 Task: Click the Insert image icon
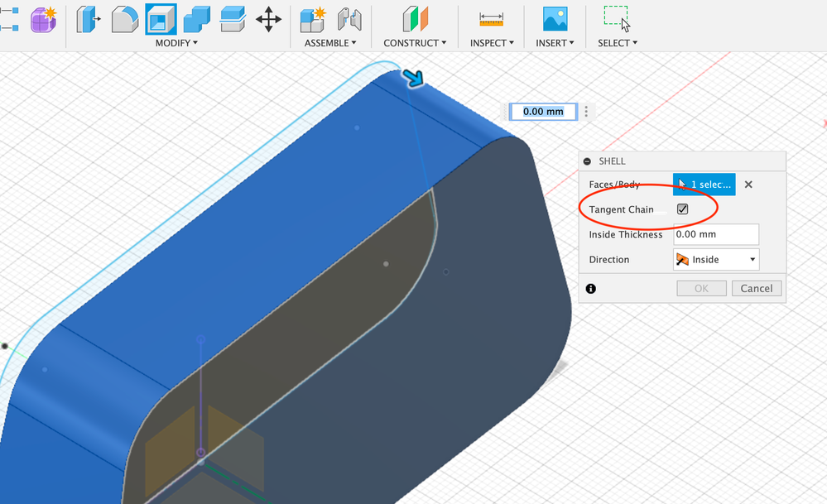point(555,20)
